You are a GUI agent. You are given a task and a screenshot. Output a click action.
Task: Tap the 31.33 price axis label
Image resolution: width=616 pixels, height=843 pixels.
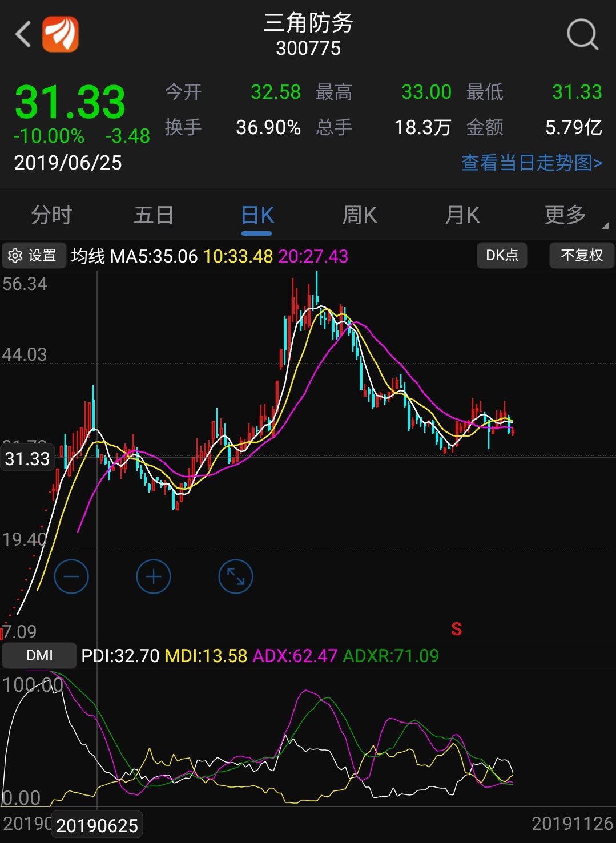coord(26,458)
